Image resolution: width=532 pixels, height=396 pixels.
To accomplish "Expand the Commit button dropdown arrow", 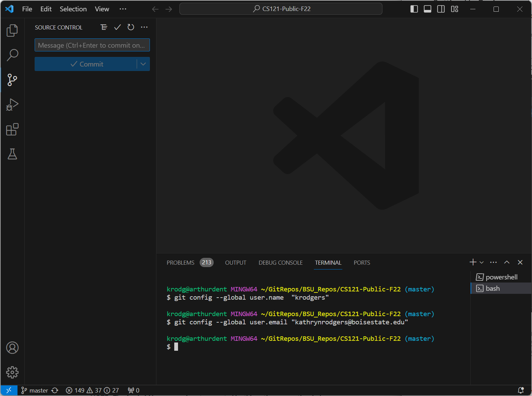I will (143, 64).
